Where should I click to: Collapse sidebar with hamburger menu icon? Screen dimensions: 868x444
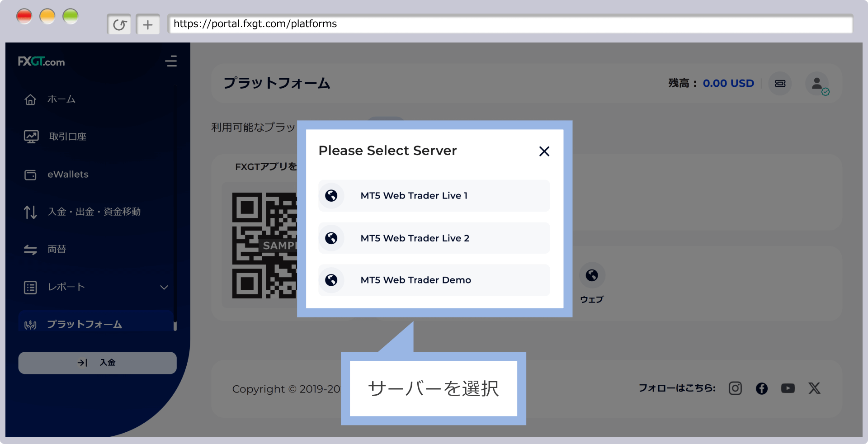(171, 61)
